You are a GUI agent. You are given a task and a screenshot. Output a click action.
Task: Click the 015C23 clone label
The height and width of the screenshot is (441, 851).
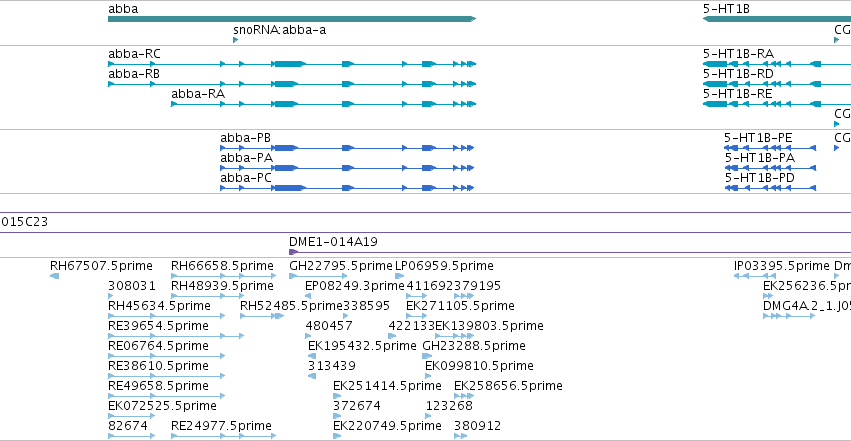pyautogui.click(x=24, y=222)
